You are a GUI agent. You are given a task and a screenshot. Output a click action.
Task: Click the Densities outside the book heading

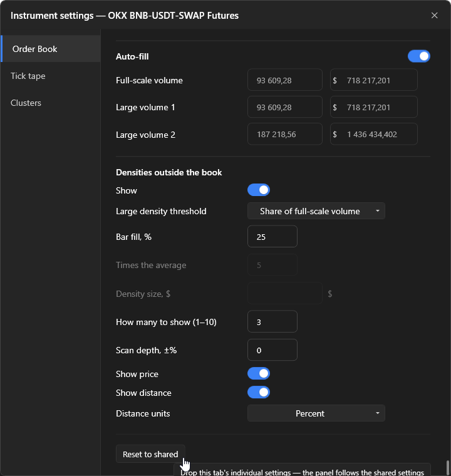click(169, 172)
